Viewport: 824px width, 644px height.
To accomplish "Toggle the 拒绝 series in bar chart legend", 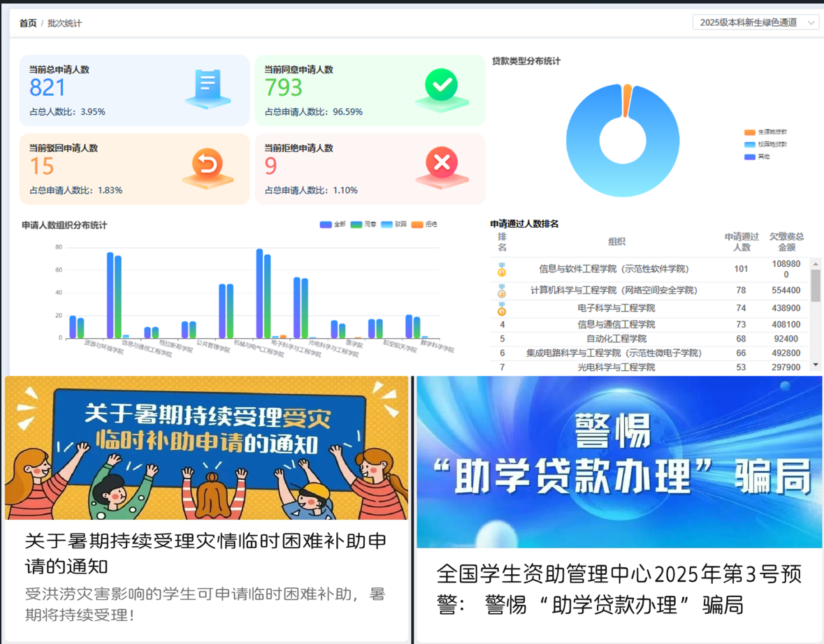I will (x=424, y=224).
